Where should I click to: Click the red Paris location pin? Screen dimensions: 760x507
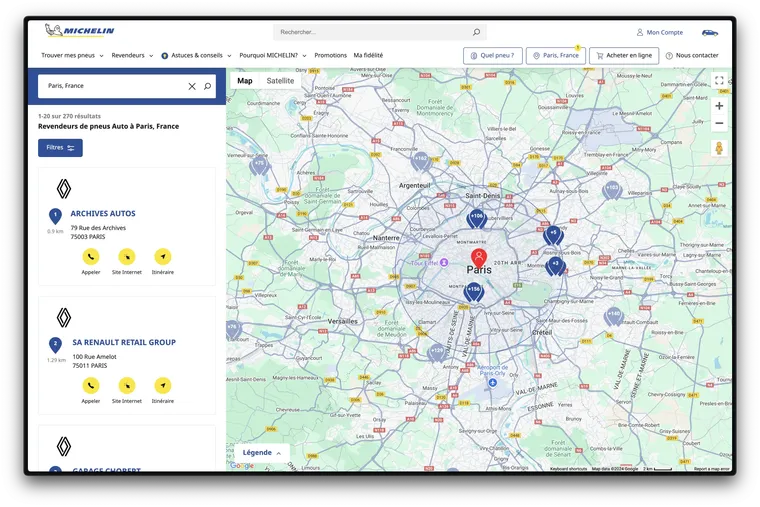pyautogui.click(x=479, y=257)
